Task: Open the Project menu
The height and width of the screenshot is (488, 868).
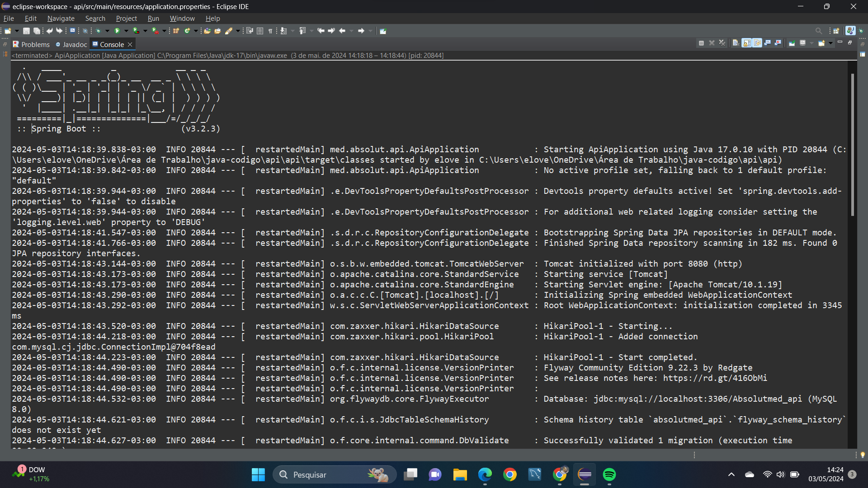Action: click(126, 18)
